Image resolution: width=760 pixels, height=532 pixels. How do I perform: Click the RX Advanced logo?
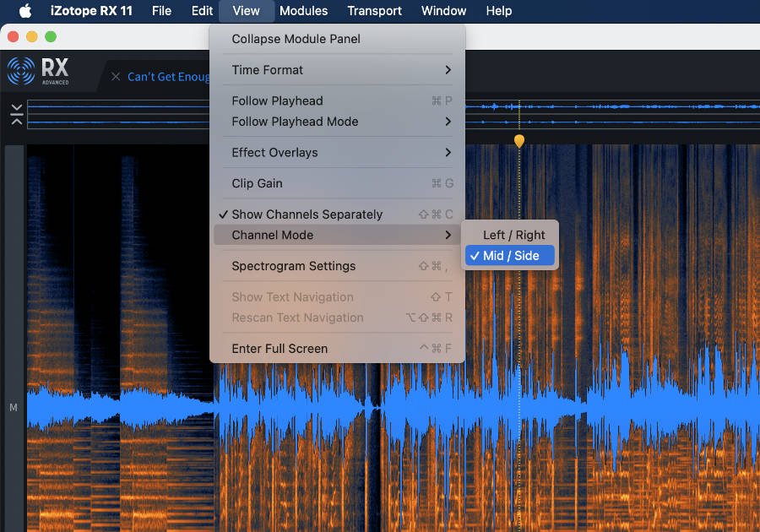pos(38,71)
